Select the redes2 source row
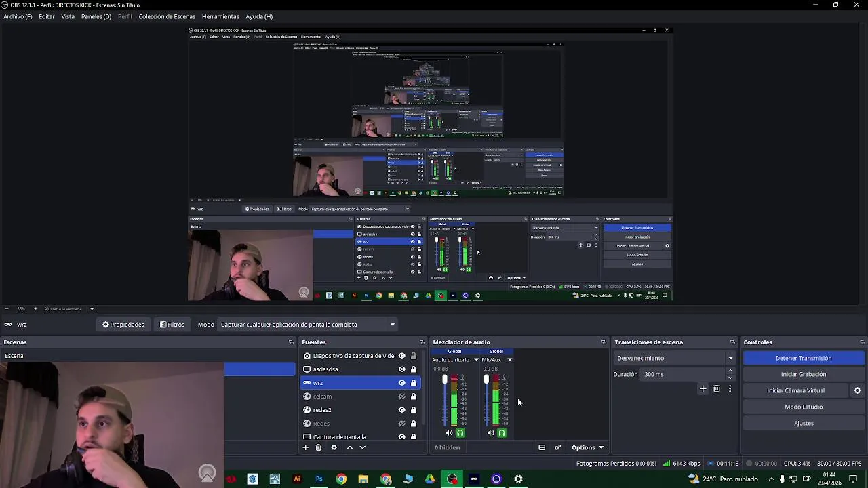 tap(359, 410)
